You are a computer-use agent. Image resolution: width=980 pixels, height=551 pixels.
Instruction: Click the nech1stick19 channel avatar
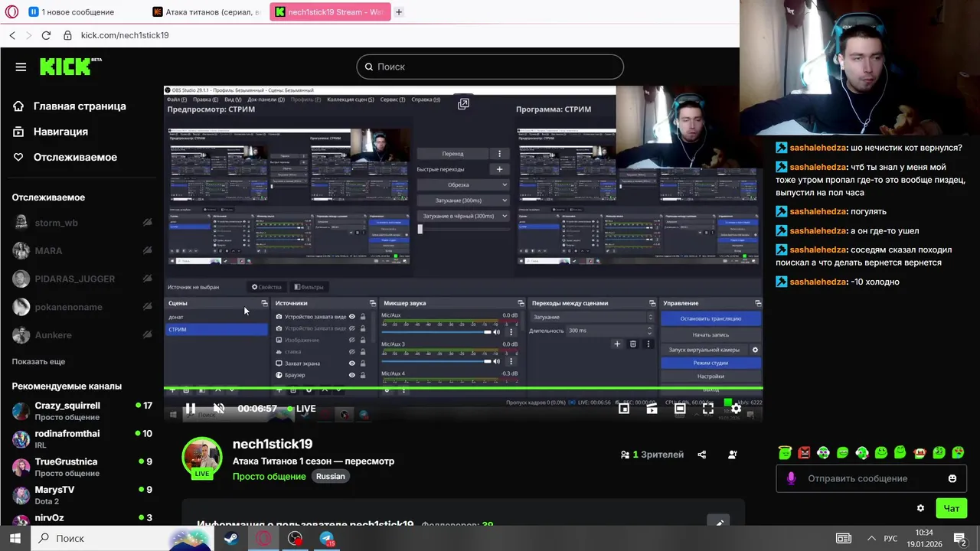[202, 458]
